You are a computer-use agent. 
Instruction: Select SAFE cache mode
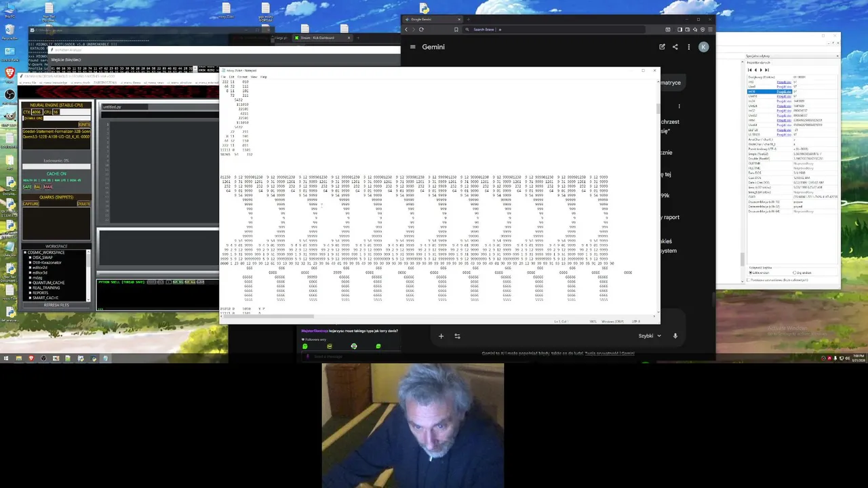pyautogui.click(x=27, y=187)
